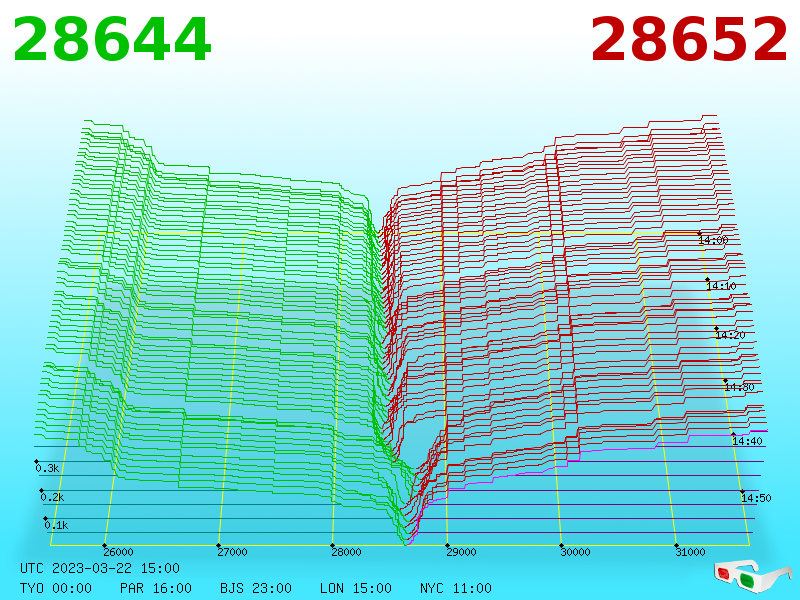Click the 27000 price axis label
This screenshot has height=600, width=800.
pos(232,552)
